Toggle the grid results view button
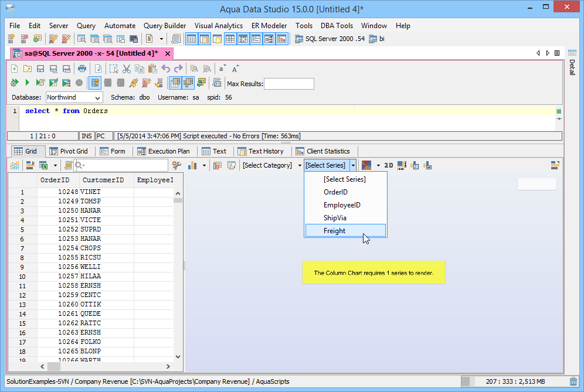This screenshot has height=392, width=584. click(175, 83)
